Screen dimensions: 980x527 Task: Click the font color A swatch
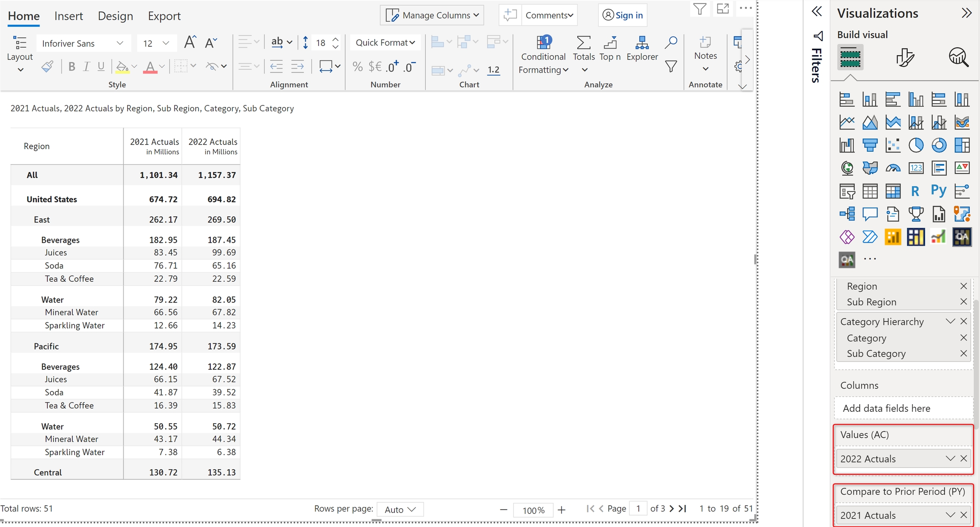[150, 67]
